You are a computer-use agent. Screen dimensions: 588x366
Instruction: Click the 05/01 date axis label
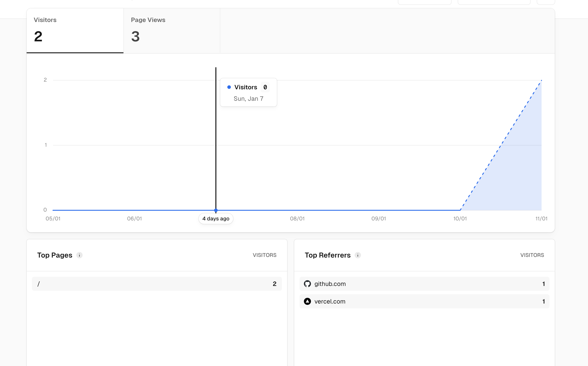point(53,219)
